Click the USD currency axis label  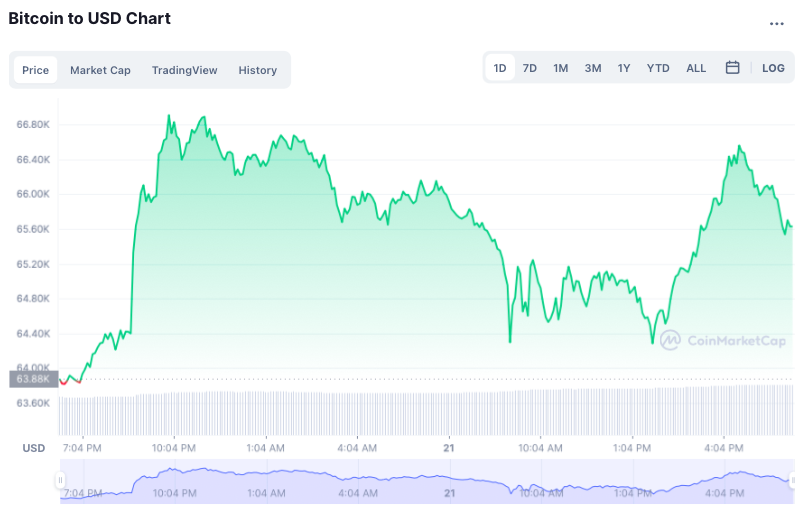coord(34,447)
